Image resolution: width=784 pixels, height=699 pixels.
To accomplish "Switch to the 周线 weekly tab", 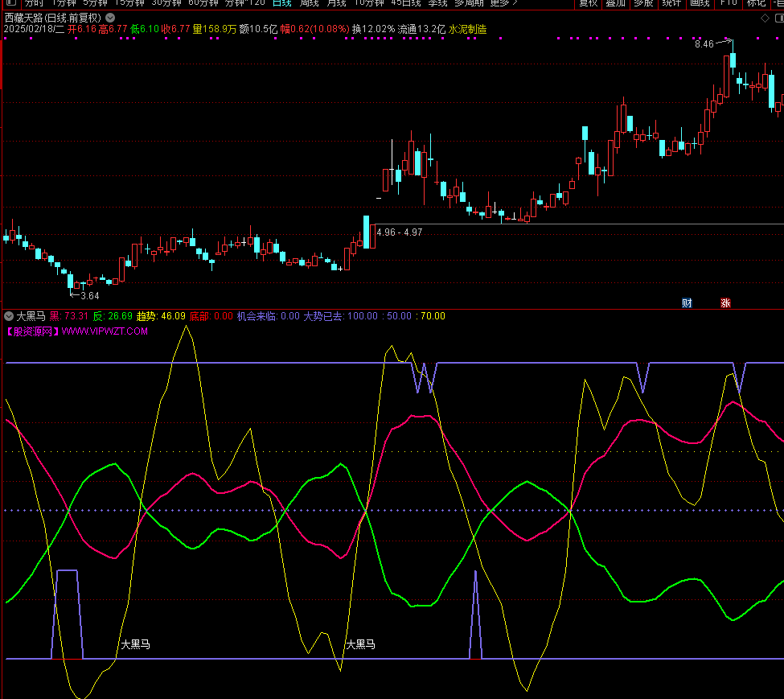I will point(309,3).
